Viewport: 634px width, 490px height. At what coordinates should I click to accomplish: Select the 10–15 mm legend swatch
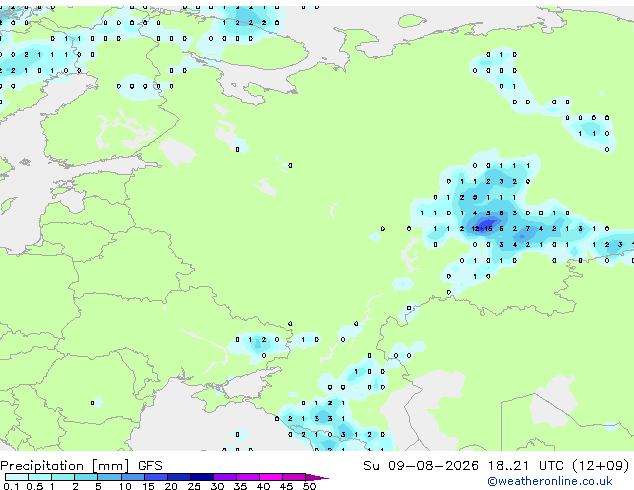133,477
